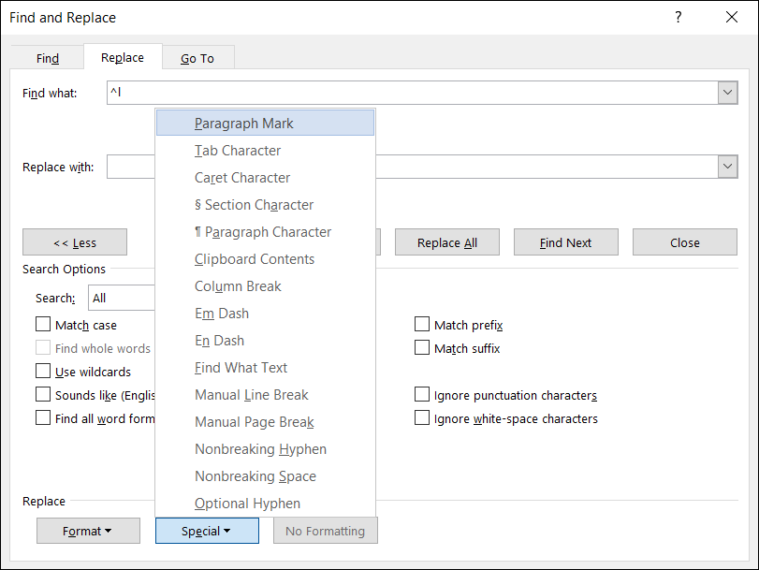Switch to the Find tab

pyautogui.click(x=47, y=58)
